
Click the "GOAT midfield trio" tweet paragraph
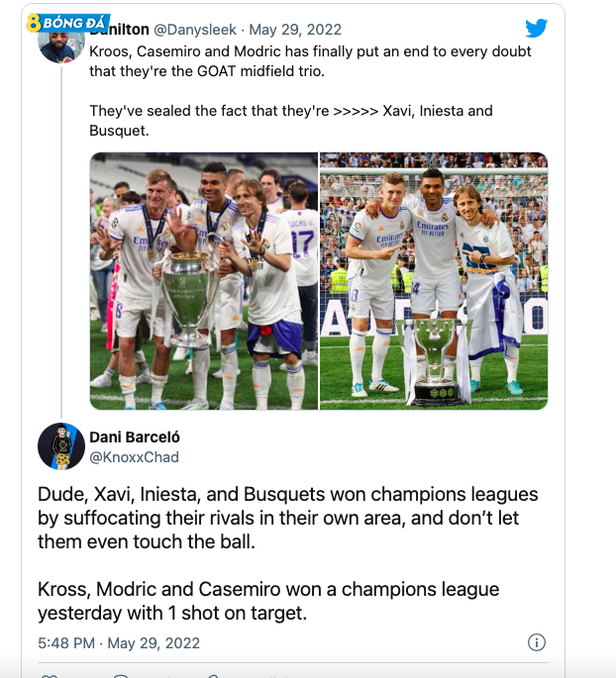pos(310,59)
